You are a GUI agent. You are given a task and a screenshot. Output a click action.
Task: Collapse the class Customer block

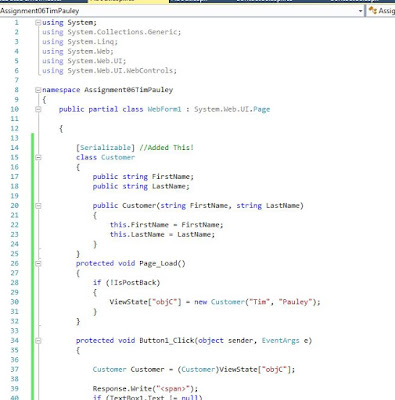coord(38,157)
